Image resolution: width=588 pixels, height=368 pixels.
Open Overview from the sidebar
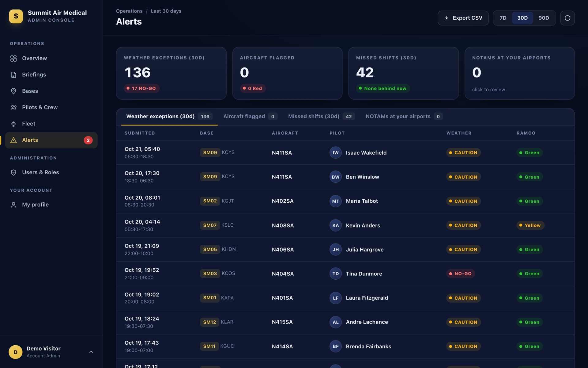[51, 58]
